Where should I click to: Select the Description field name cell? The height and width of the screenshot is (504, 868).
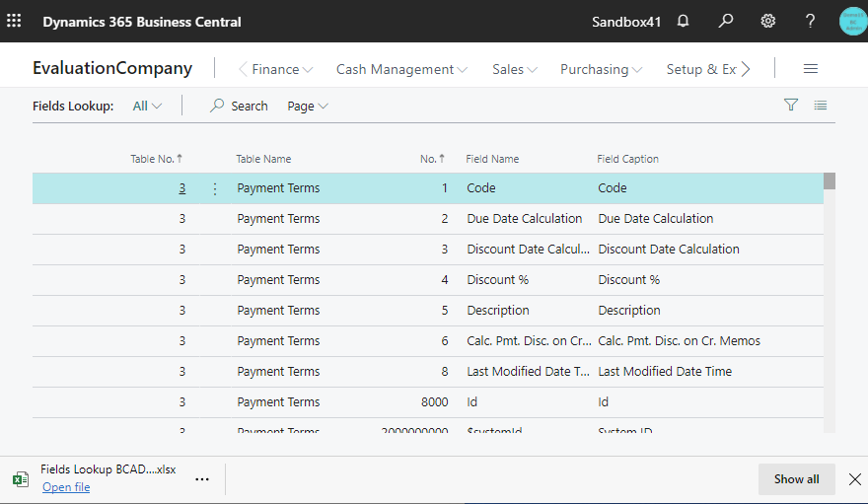(x=498, y=311)
